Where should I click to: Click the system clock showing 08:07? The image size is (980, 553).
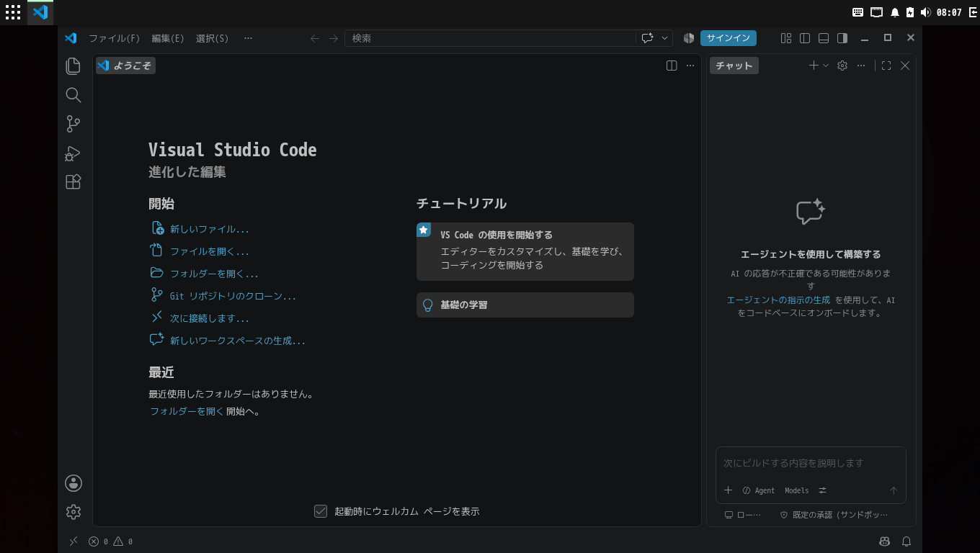(949, 12)
